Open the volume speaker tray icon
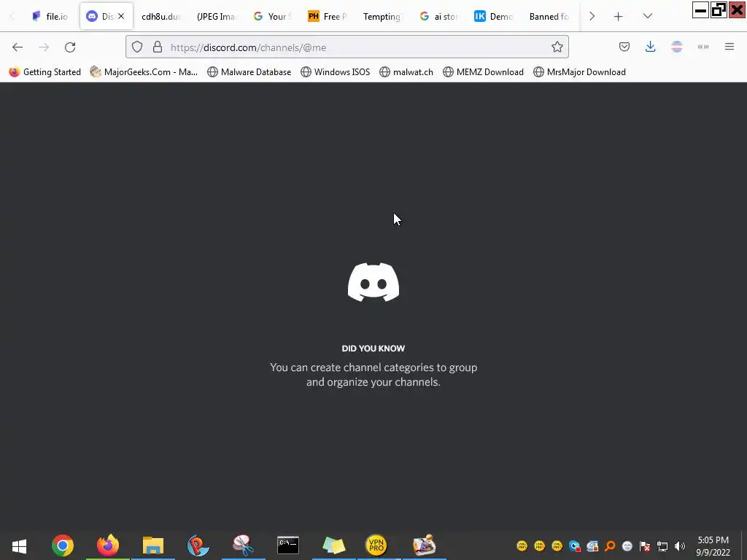This screenshot has width=747, height=560. click(x=680, y=545)
